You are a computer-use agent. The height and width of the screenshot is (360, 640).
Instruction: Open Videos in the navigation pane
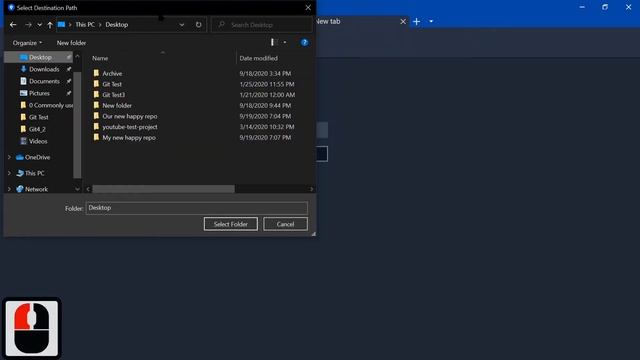pyautogui.click(x=38, y=141)
